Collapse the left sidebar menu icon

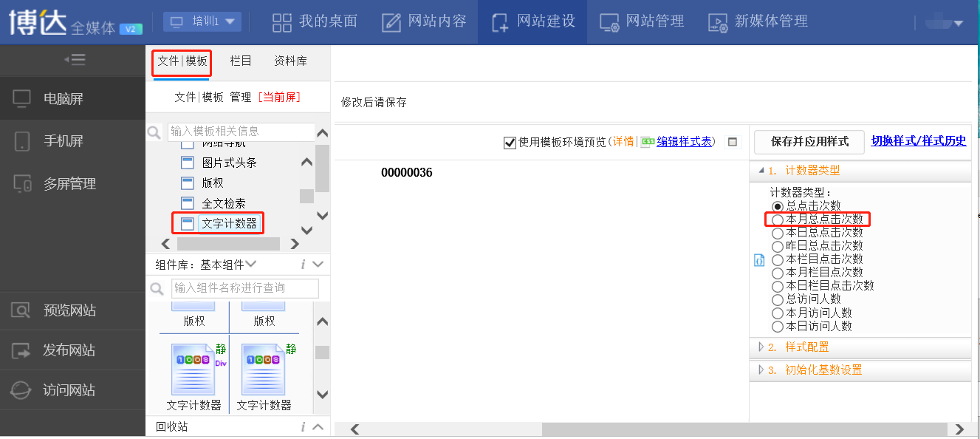(x=75, y=60)
